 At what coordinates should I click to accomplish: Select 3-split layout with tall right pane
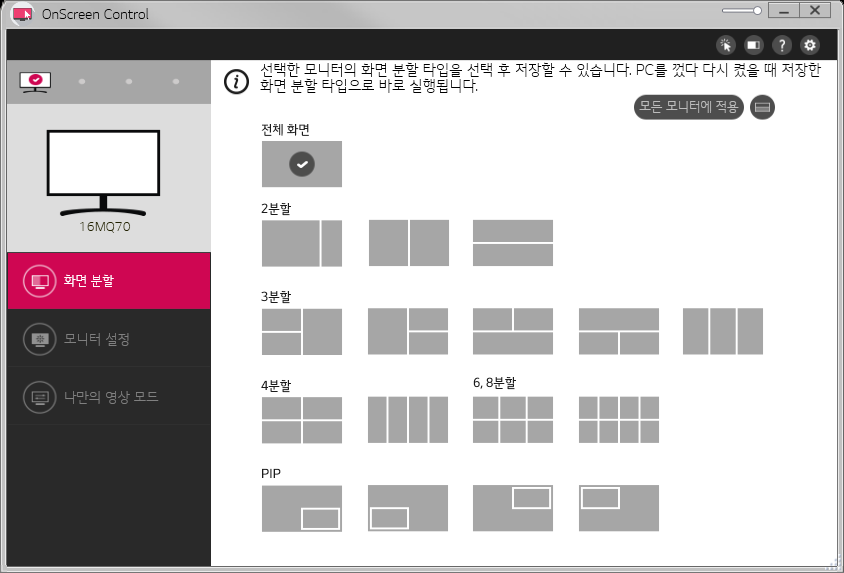[x=301, y=331]
